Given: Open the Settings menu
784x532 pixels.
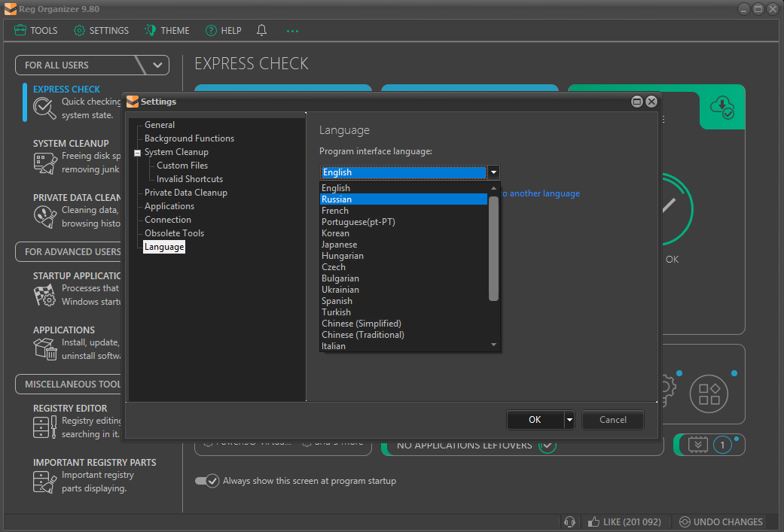Looking at the screenshot, I should [x=101, y=30].
